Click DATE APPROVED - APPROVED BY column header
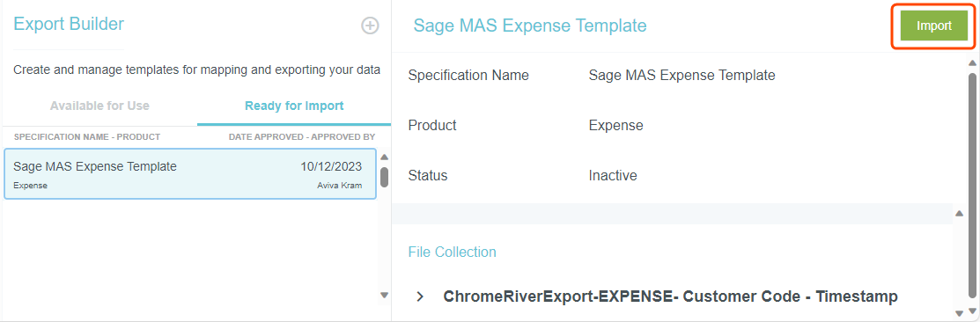 click(x=302, y=136)
